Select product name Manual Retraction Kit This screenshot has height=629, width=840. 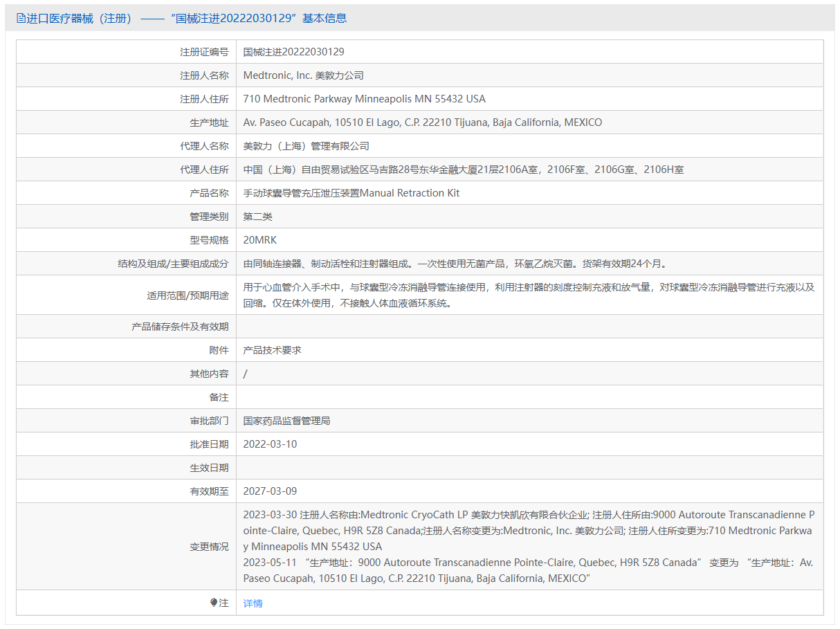click(x=351, y=193)
